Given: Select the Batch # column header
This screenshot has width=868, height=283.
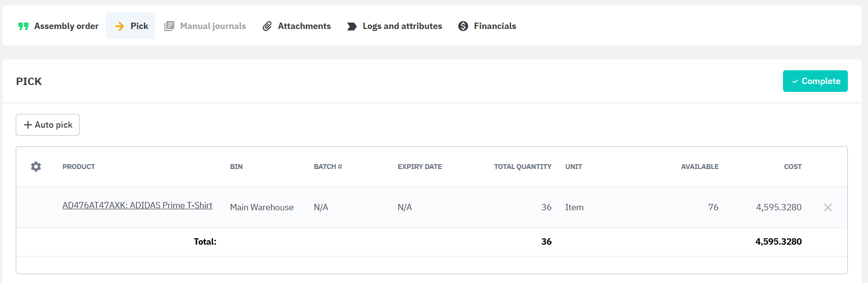Looking at the screenshot, I should pos(328,167).
